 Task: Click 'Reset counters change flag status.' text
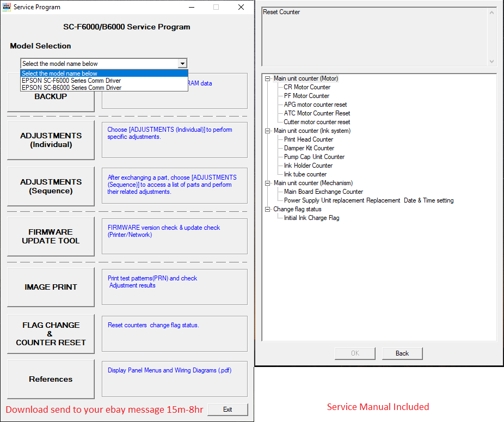coord(153,325)
